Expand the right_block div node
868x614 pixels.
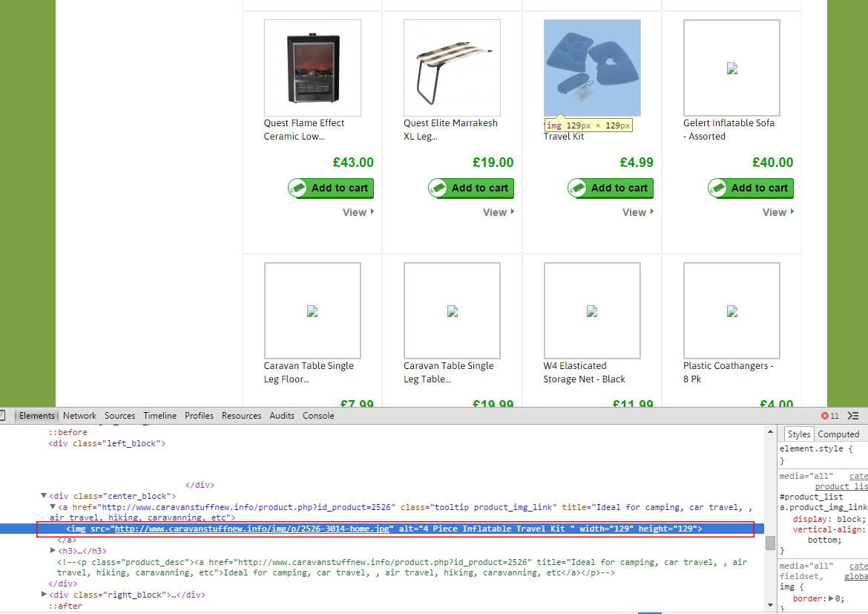pyautogui.click(x=44, y=595)
